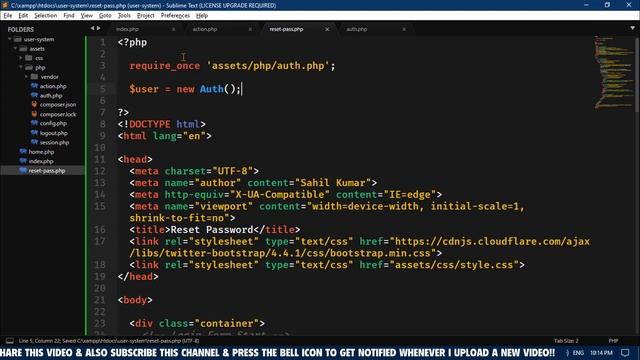This screenshot has height=360, width=640.
Task: Switch to the index.php tab
Action: pyautogui.click(x=127, y=29)
